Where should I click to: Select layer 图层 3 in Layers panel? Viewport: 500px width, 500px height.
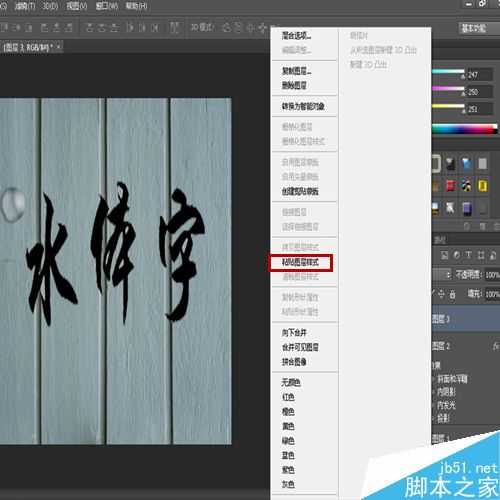(466, 319)
